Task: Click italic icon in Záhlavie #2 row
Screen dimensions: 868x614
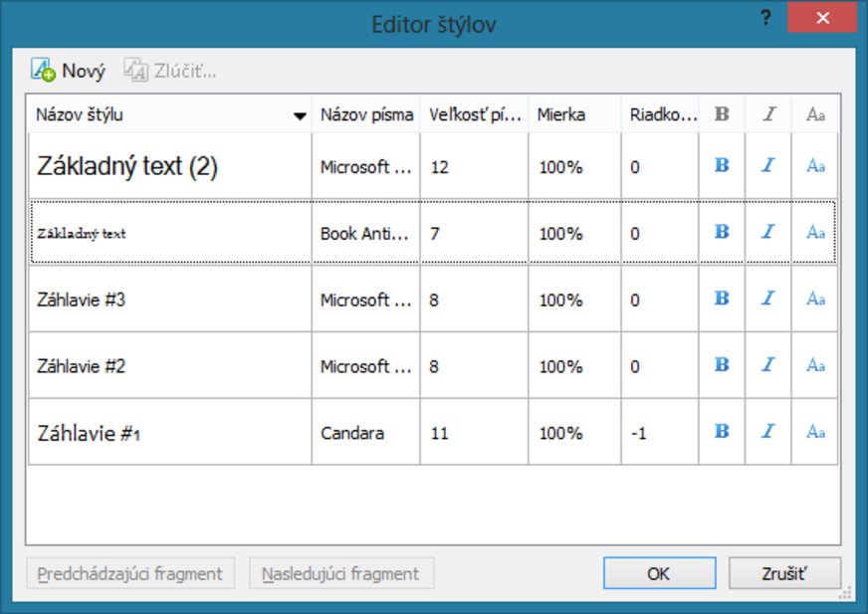Action: (767, 365)
